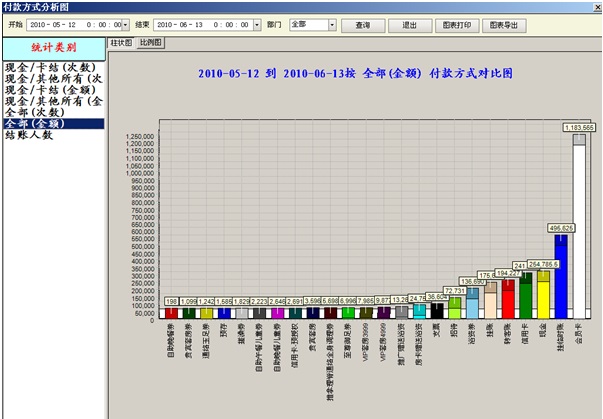
Task: Click the yellow 现金 bar
Action: click(x=544, y=294)
